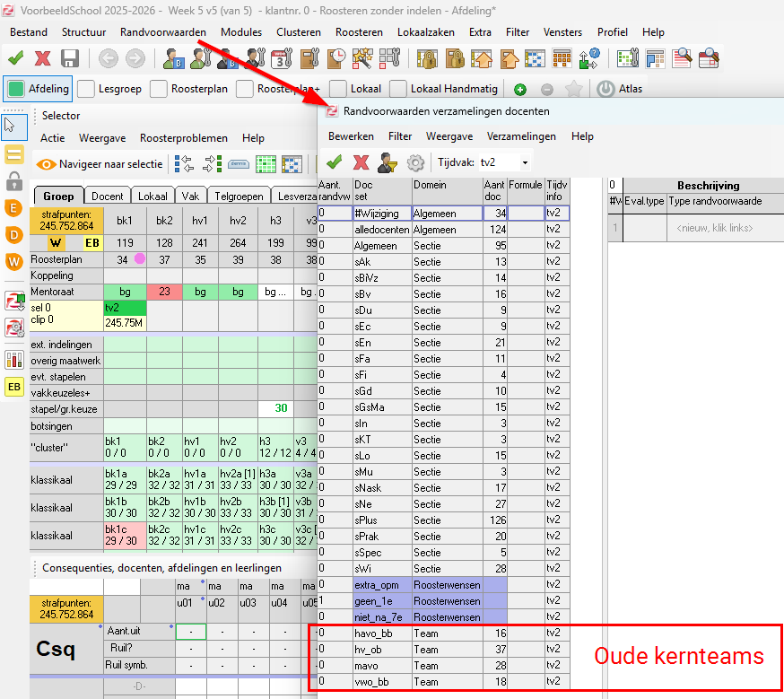Open the Verzamelingen menu in dialog
784x699 pixels.
click(x=521, y=136)
